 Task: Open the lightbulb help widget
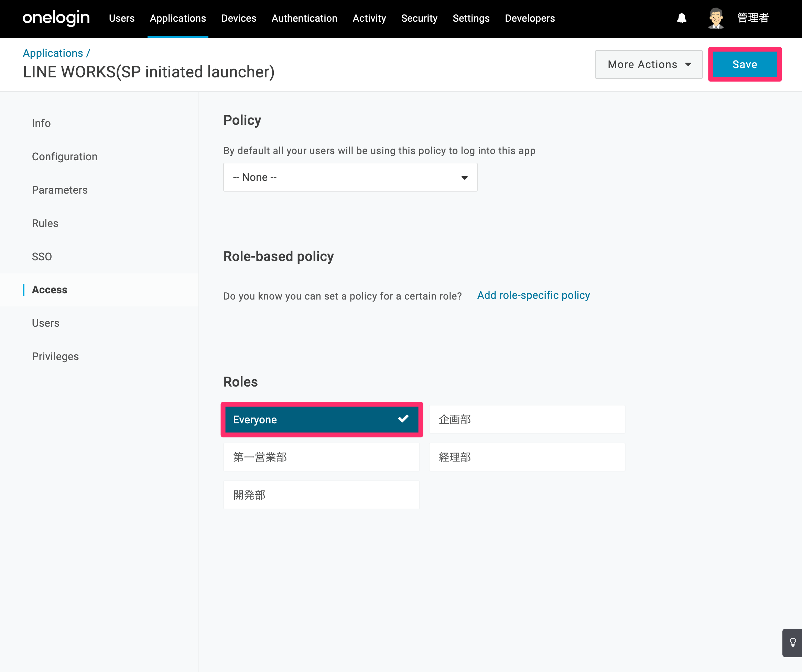tap(793, 643)
